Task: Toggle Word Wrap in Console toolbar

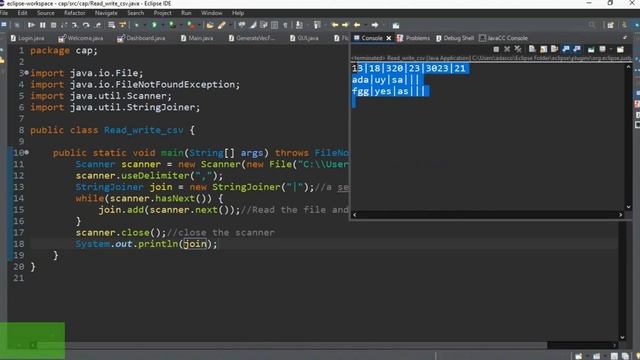Action: click(x=554, y=49)
